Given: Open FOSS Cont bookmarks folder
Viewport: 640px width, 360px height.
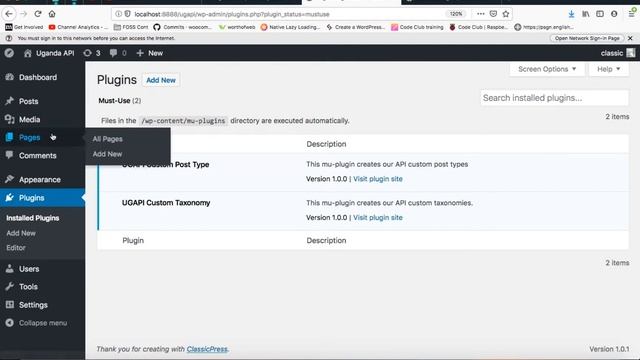Looking at the screenshot, I should [131, 27].
